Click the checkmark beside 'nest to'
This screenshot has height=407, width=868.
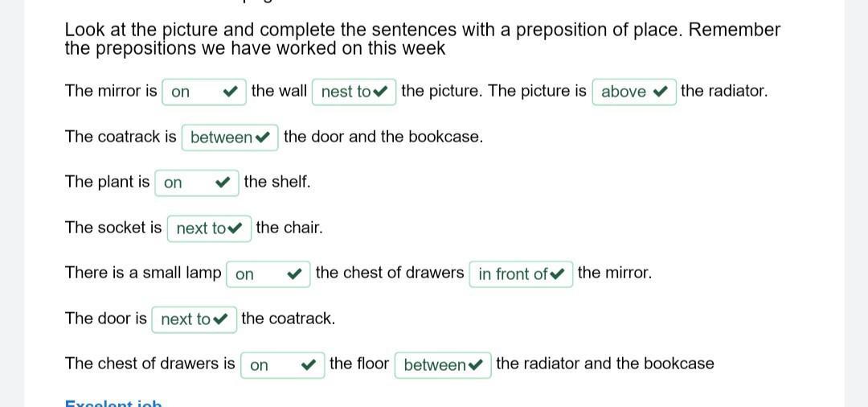pos(380,92)
